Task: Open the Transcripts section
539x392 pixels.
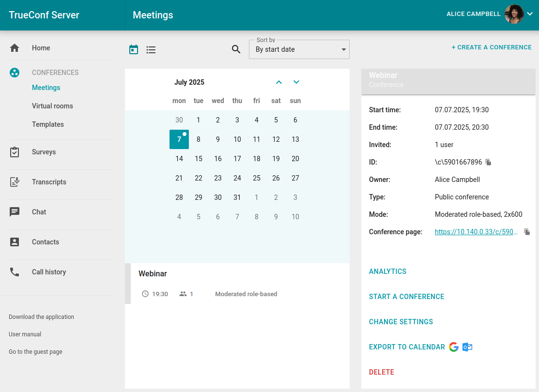Action: [49, 182]
